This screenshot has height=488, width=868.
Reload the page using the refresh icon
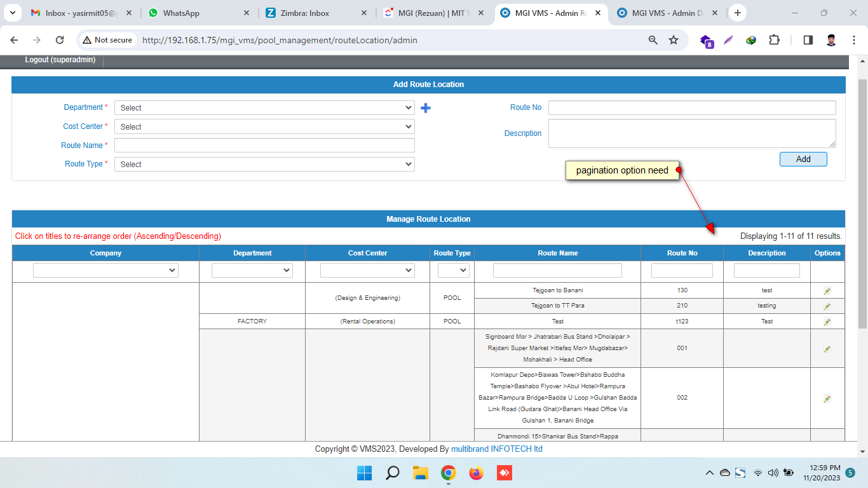tap(60, 40)
